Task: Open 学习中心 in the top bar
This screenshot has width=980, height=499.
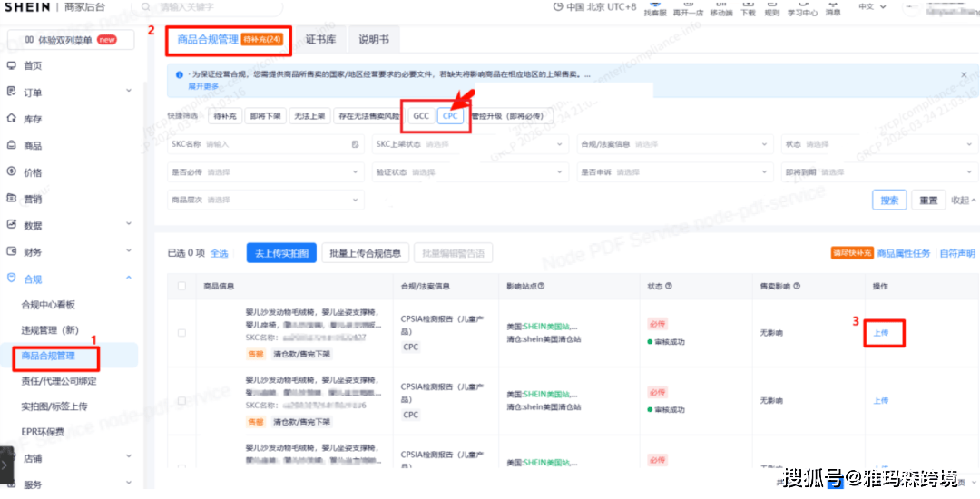Action: click(802, 8)
